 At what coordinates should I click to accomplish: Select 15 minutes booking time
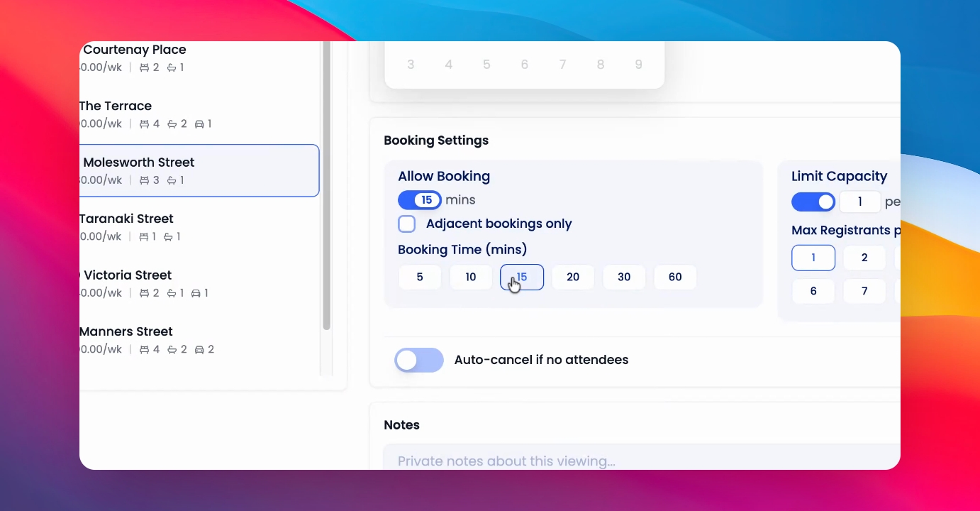coord(522,278)
